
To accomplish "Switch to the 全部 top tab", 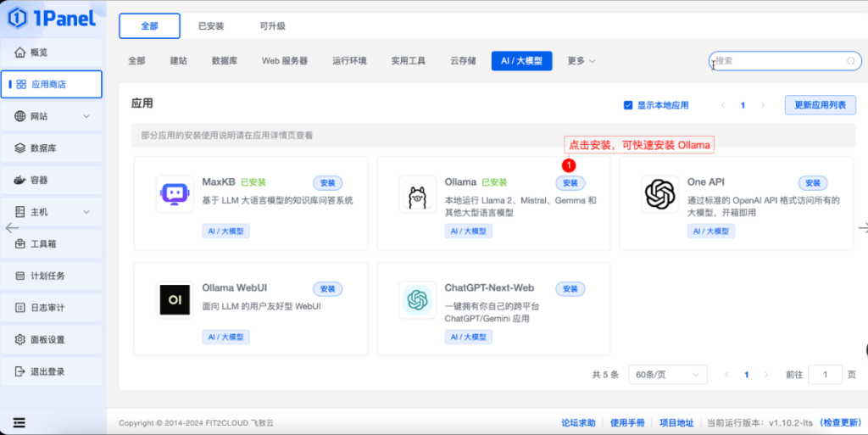I will coord(149,26).
